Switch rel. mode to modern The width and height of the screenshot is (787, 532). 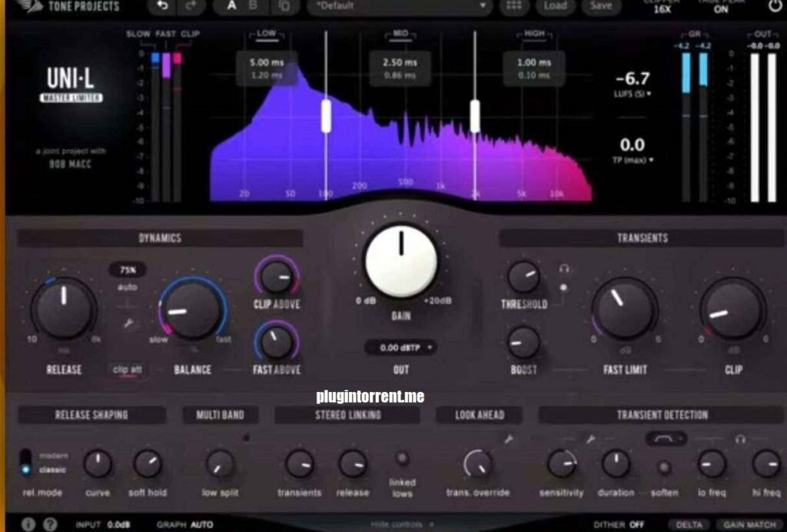click(53, 456)
